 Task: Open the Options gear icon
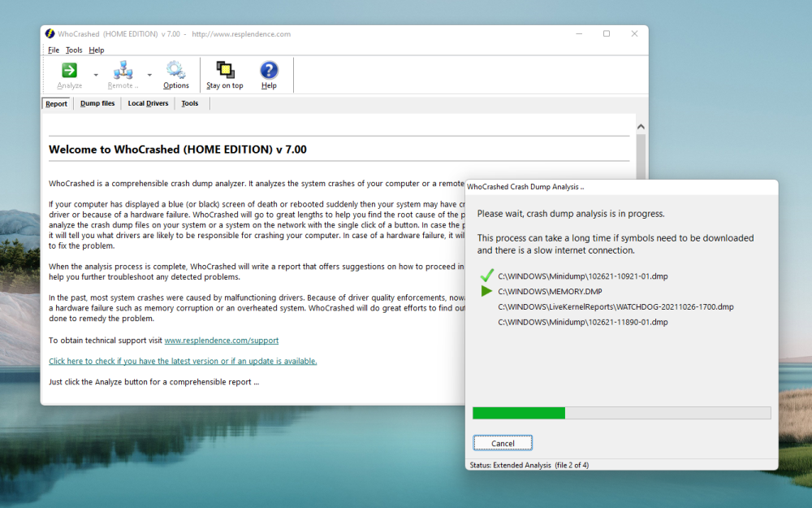click(175, 70)
